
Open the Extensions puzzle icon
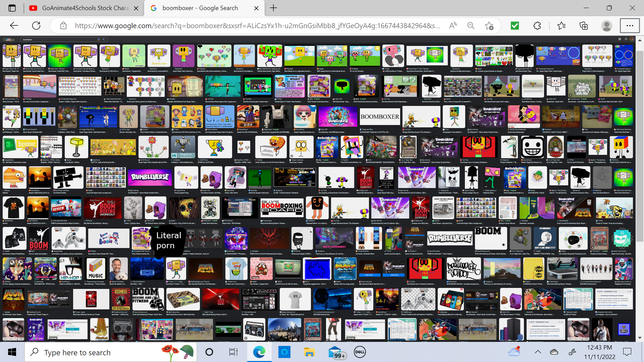(x=537, y=26)
